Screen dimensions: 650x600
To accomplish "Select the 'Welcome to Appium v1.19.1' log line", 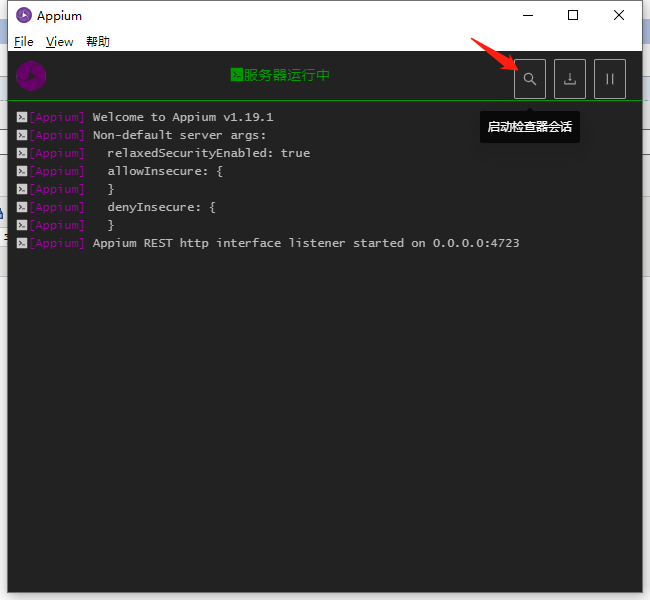I will [x=183, y=117].
